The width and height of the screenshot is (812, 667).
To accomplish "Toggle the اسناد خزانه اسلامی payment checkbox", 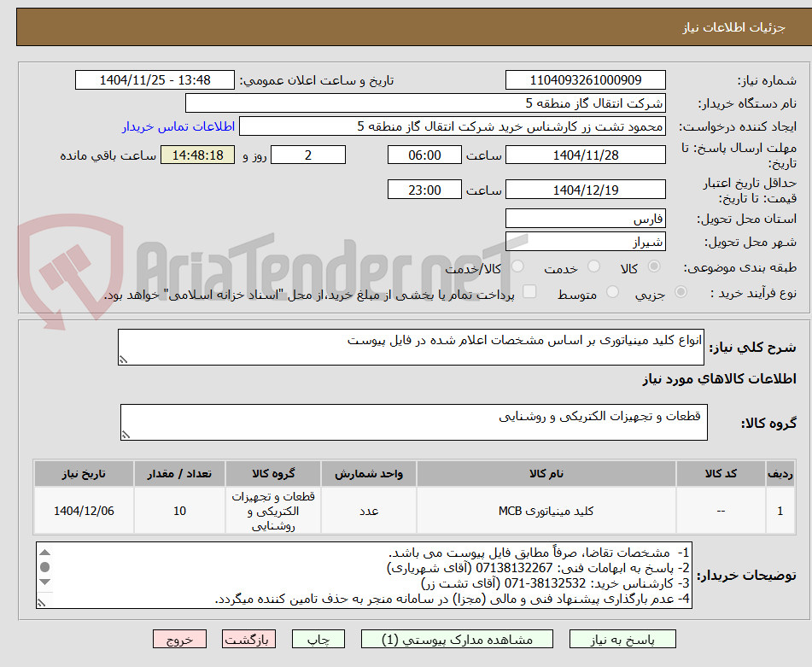I will tap(529, 291).
